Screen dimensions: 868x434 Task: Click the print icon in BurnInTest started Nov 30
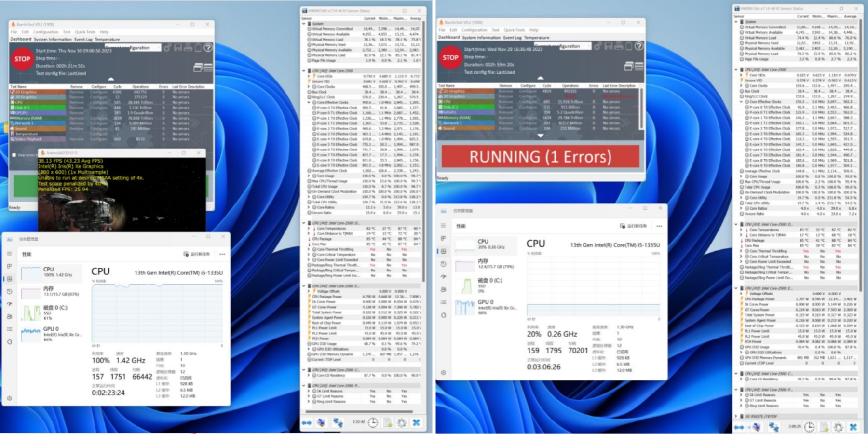pyautogui.click(x=188, y=47)
